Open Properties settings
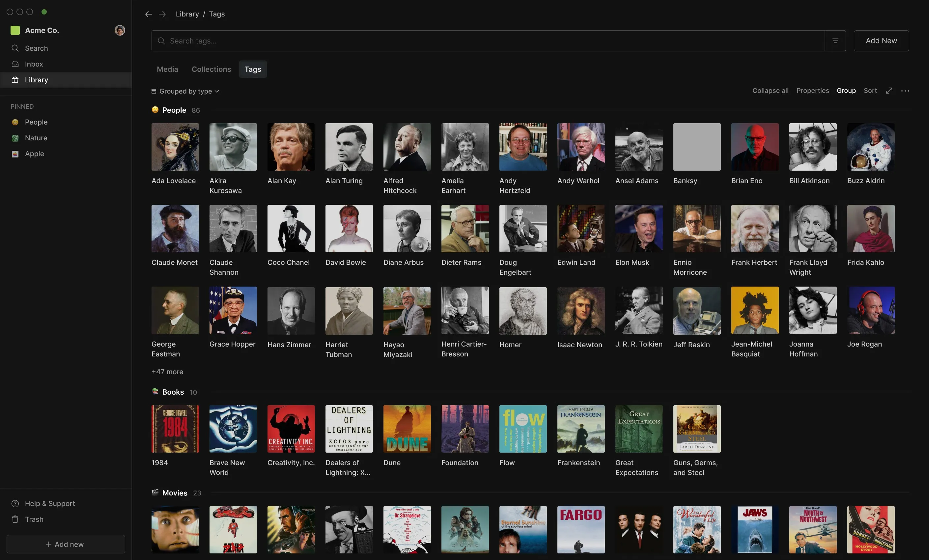Viewport: 929px width, 560px height. coord(812,91)
